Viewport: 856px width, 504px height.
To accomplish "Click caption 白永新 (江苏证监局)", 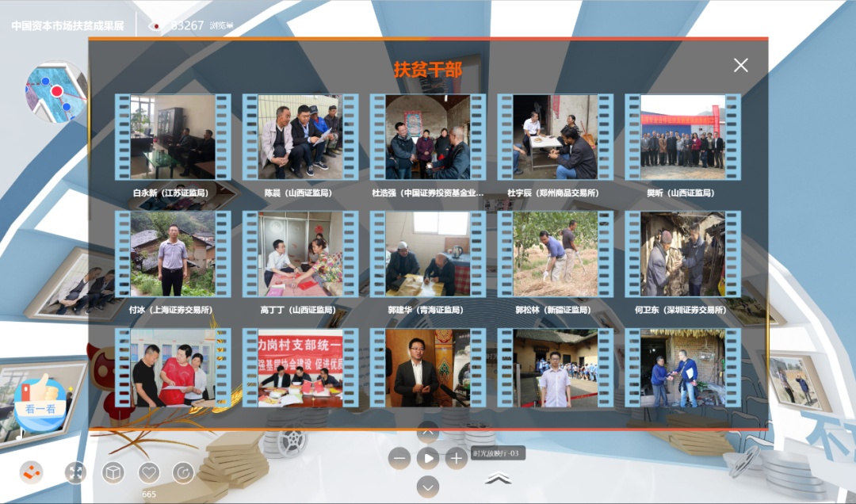I will [x=171, y=193].
